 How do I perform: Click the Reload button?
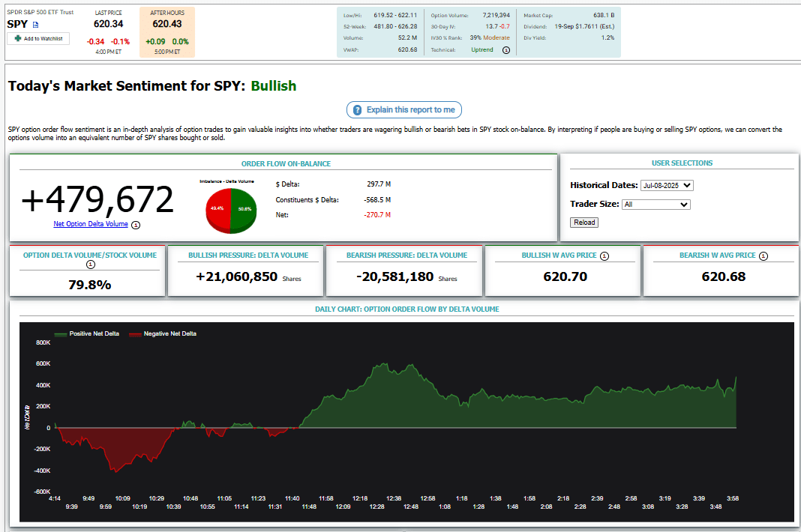click(584, 223)
